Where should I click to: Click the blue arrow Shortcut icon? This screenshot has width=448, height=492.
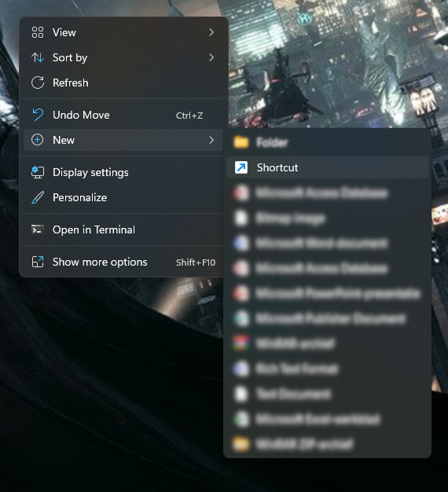point(241,167)
